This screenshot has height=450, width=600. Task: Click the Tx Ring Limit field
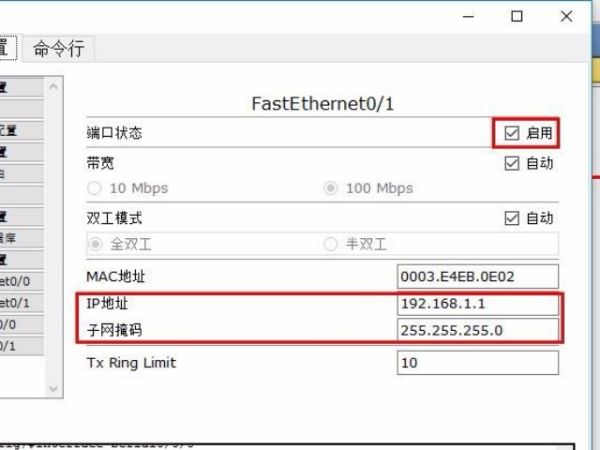tap(478, 362)
